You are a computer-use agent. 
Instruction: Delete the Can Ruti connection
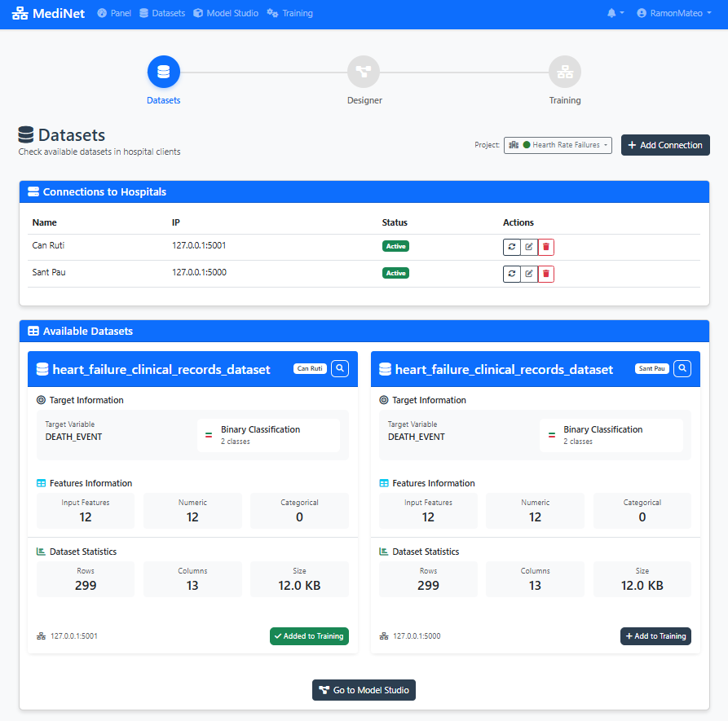point(546,247)
